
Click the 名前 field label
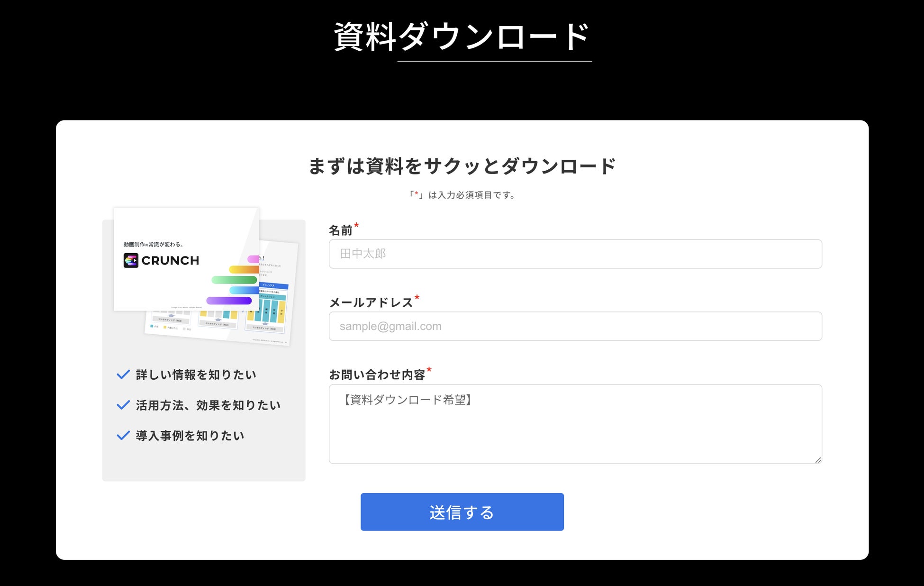click(340, 231)
